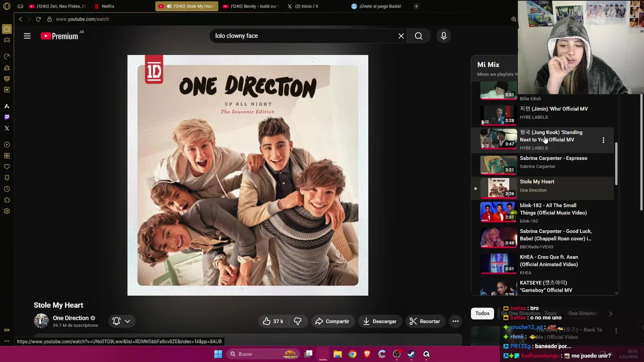The image size is (644, 362).
Task: Switch to the Únete al juego Basta! tab
Action: (380, 6)
